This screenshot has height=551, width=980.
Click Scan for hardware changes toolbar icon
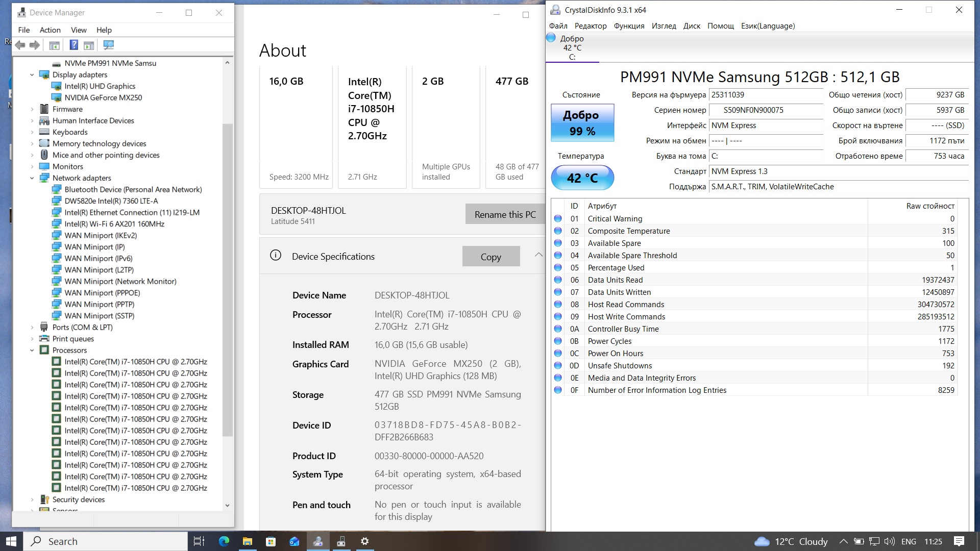point(109,45)
